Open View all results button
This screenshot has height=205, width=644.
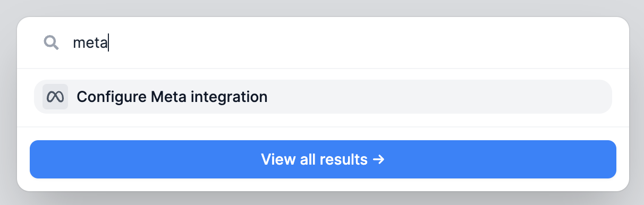click(x=323, y=159)
